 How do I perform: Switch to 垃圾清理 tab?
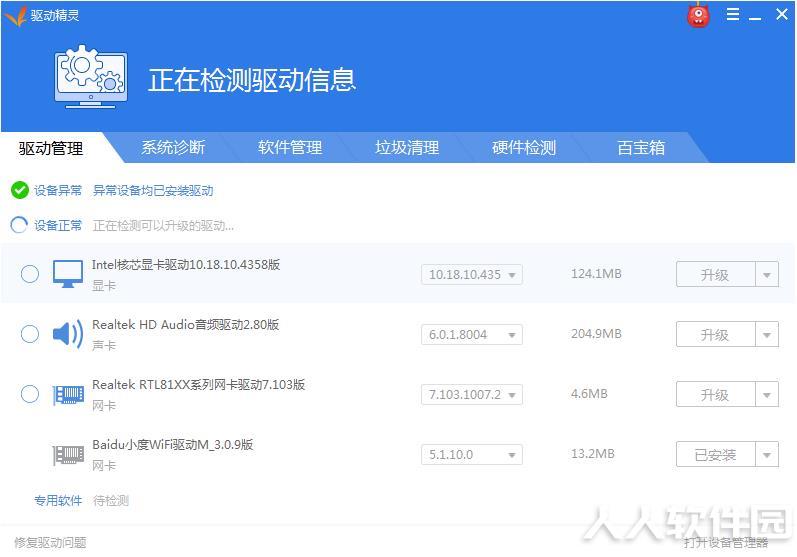click(407, 147)
